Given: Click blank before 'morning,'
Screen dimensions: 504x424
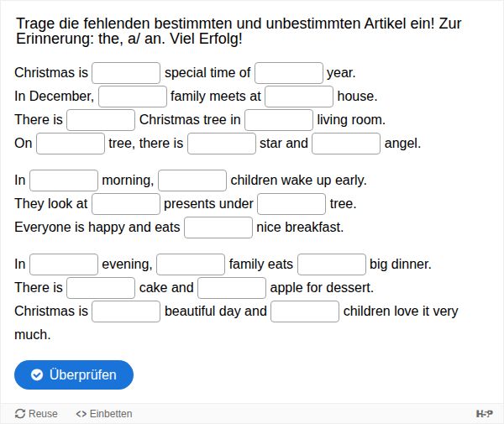Looking at the screenshot, I should click(x=64, y=181).
